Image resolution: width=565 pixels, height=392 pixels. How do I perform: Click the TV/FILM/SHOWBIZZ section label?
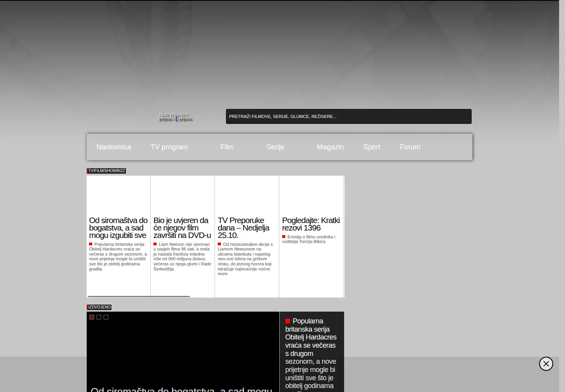[106, 171]
